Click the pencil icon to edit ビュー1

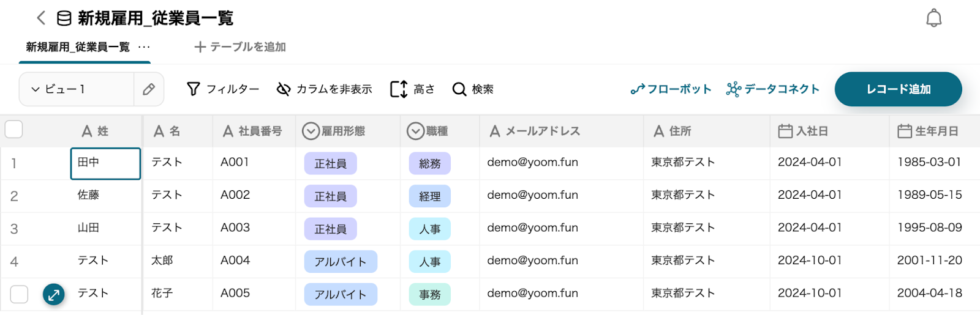149,89
